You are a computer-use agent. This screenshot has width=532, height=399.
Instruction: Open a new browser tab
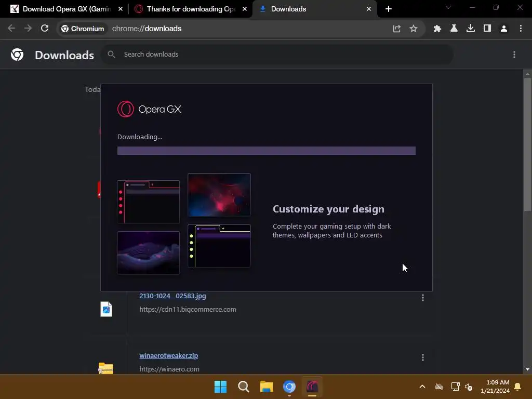point(389,9)
